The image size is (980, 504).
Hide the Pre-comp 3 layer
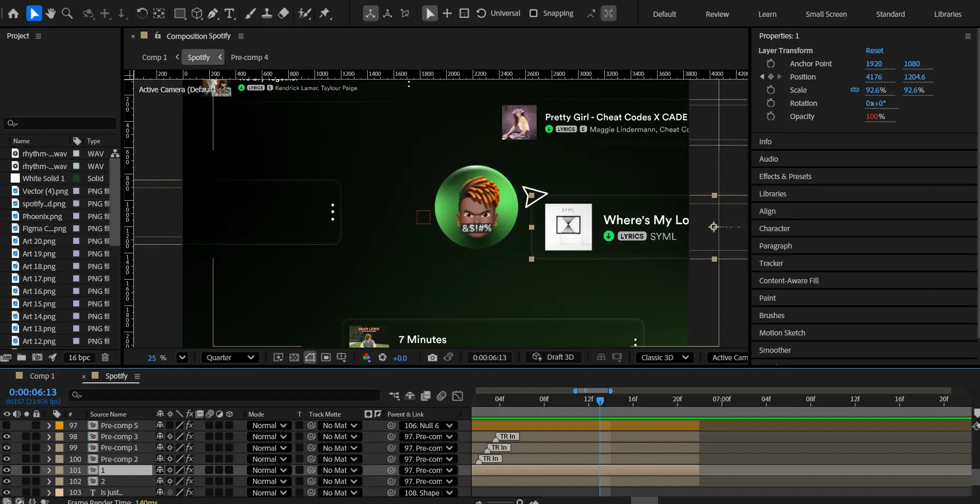[6, 437]
